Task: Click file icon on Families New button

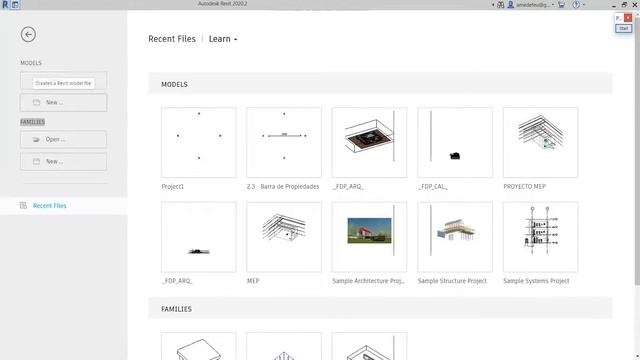Action: point(36,162)
